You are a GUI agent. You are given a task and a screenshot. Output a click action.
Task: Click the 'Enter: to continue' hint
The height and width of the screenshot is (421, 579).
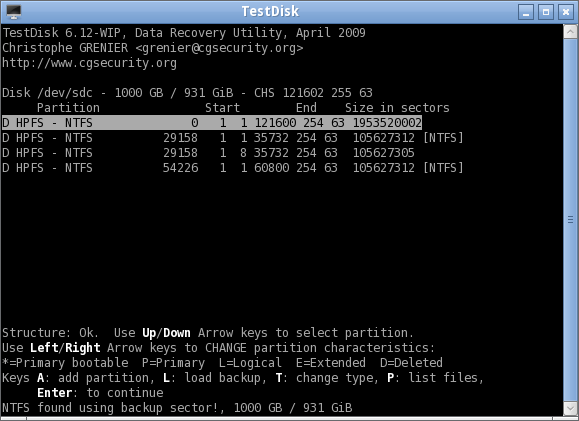click(x=100, y=393)
